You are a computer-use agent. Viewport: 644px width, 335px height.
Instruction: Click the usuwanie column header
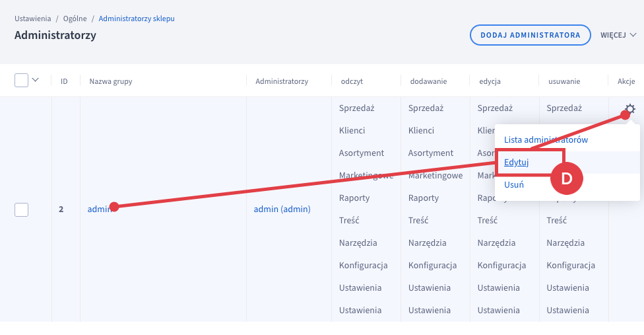click(564, 81)
